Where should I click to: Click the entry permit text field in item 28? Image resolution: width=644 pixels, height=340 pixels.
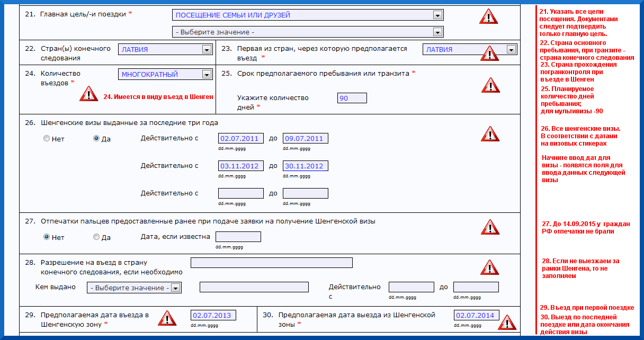pyautogui.click(x=272, y=263)
